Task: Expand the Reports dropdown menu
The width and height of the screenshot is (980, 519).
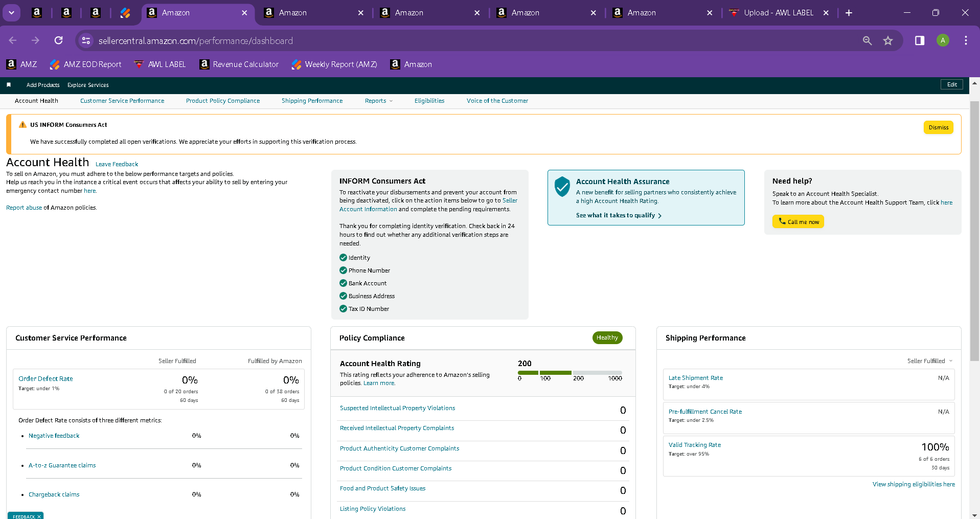Action: point(379,101)
